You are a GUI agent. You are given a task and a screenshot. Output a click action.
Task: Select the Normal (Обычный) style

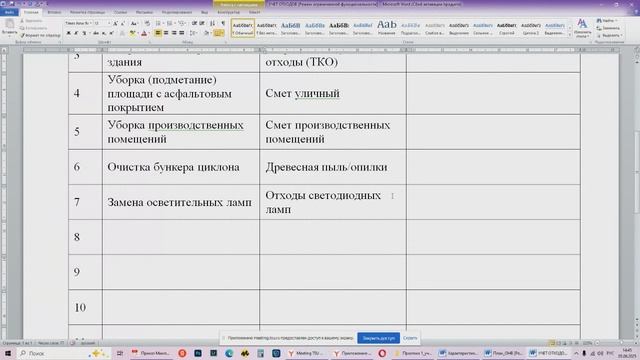243,28
